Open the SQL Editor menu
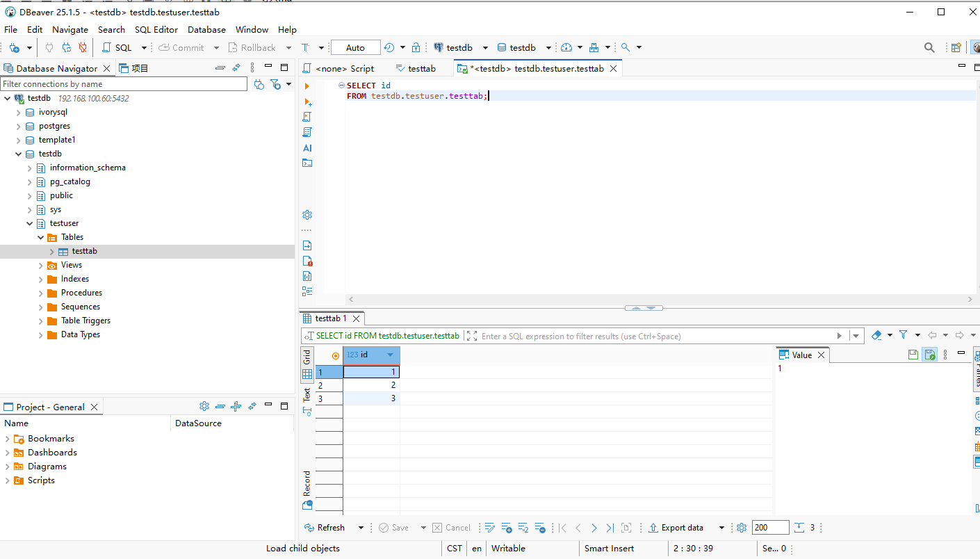This screenshot has height=559, width=980. click(156, 30)
